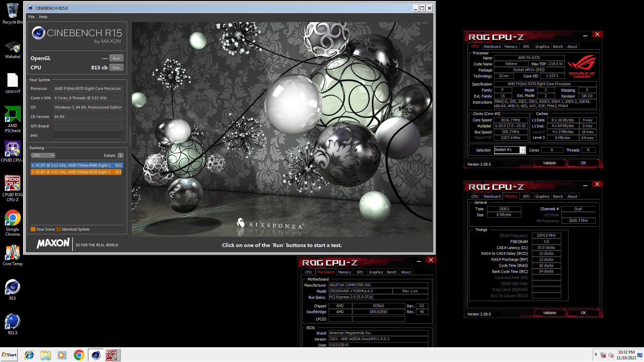Launch Cinebench R11.5 desktop shortcut
Viewport: 644px width, 362px height.
pyautogui.click(x=12, y=324)
